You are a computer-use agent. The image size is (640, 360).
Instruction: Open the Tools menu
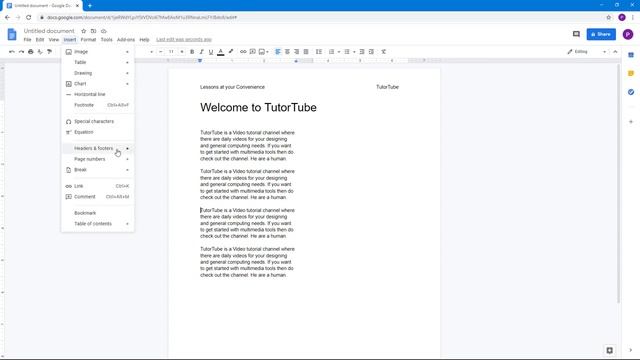pyautogui.click(x=107, y=40)
